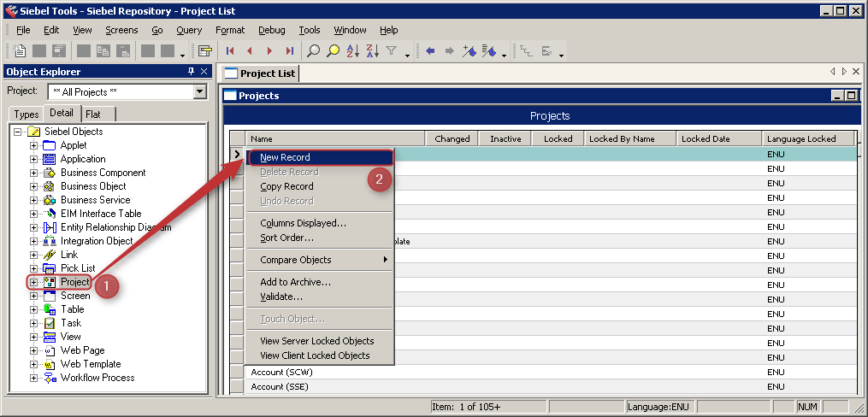868x417 pixels.
Task: Sort ascending A to Z
Action: (352, 51)
